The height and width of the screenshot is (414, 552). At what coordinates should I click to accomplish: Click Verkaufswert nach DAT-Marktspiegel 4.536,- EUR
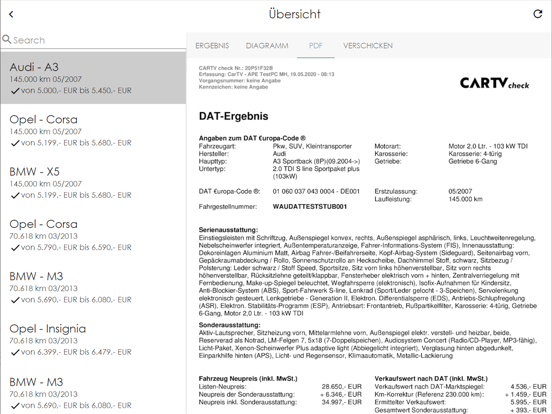click(x=528, y=387)
